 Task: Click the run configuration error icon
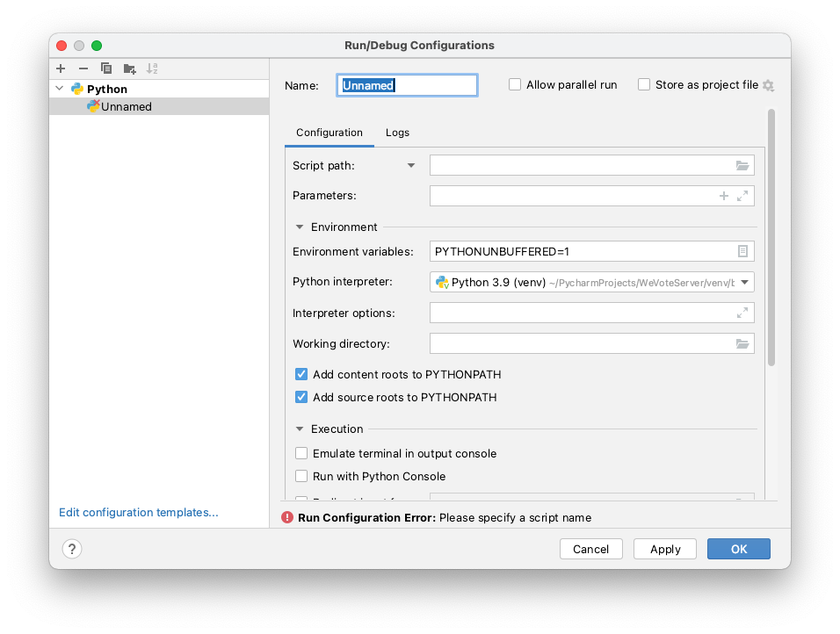[x=287, y=517]
